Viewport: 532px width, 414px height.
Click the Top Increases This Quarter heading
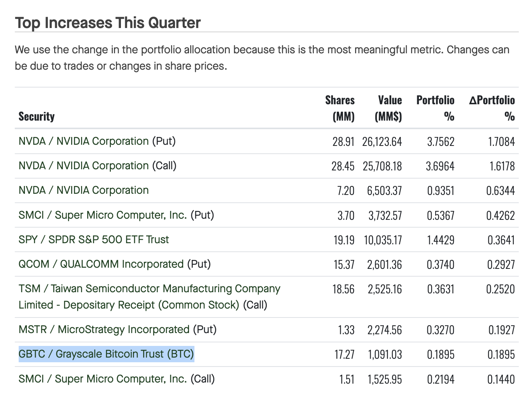(x=108, y=23)
